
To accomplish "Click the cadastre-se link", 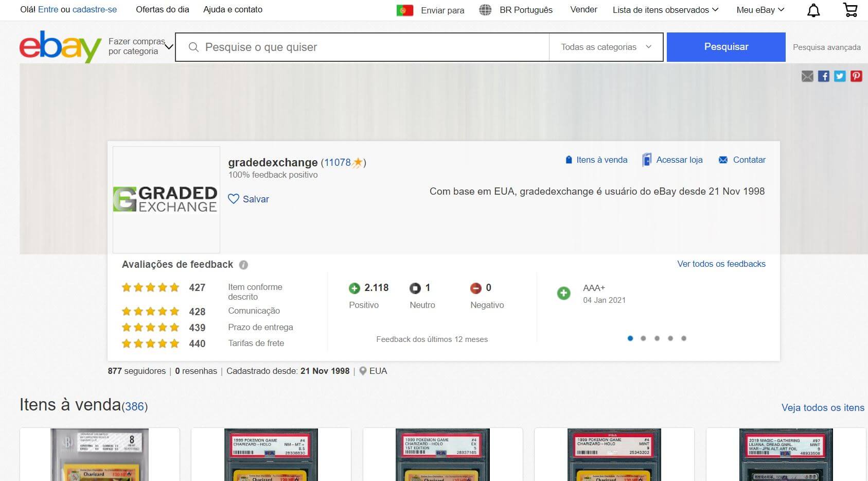I will pos(95,9).
